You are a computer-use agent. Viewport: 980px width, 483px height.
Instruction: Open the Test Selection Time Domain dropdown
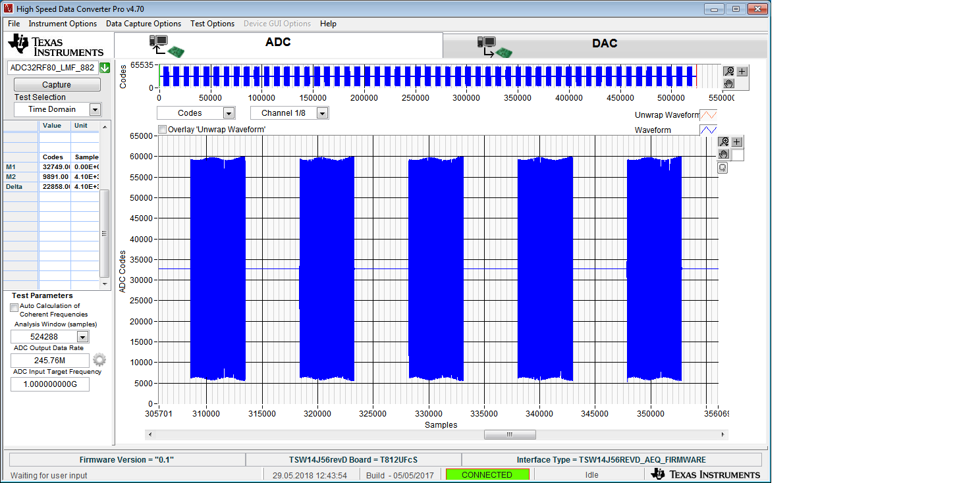[x=95, y=109]
